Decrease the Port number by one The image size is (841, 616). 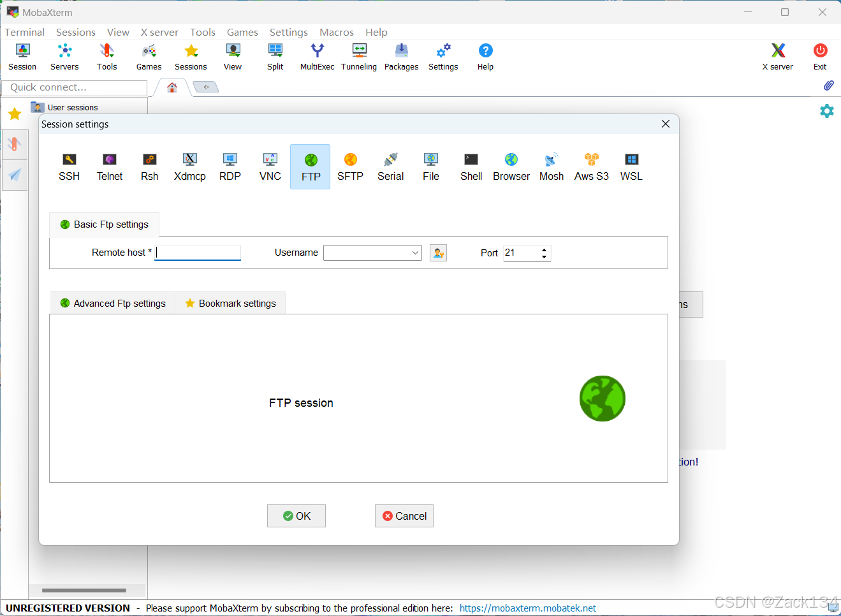tap(544, 256)
